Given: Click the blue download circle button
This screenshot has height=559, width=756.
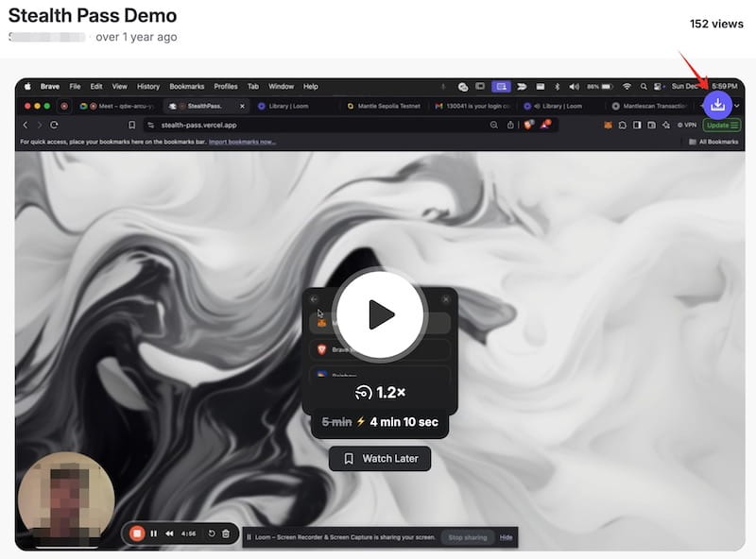Looking at the screenshot, I should pyautogui.click(x=717, y=105).
